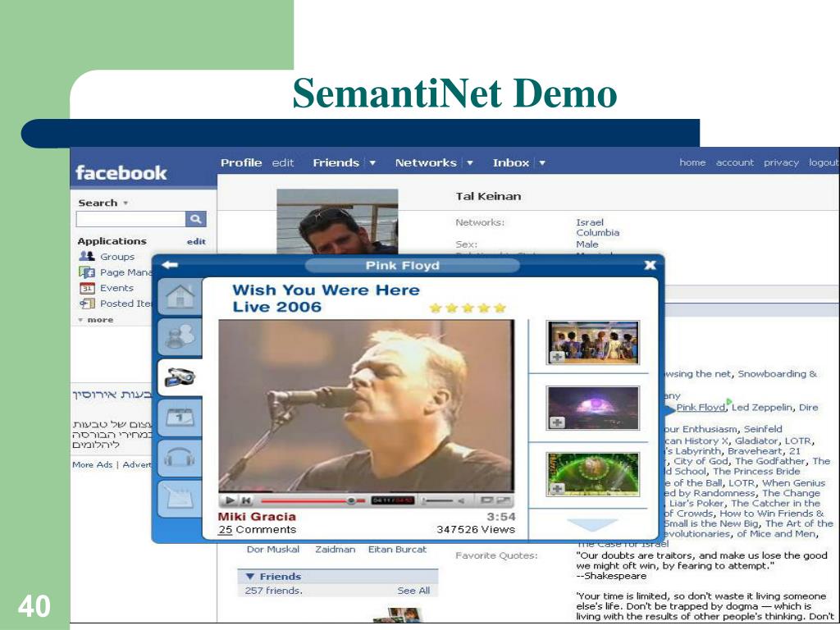This screenshot has width=840, height=630.
Task: Open privacy settings link
Action: [x=782, y=162]
